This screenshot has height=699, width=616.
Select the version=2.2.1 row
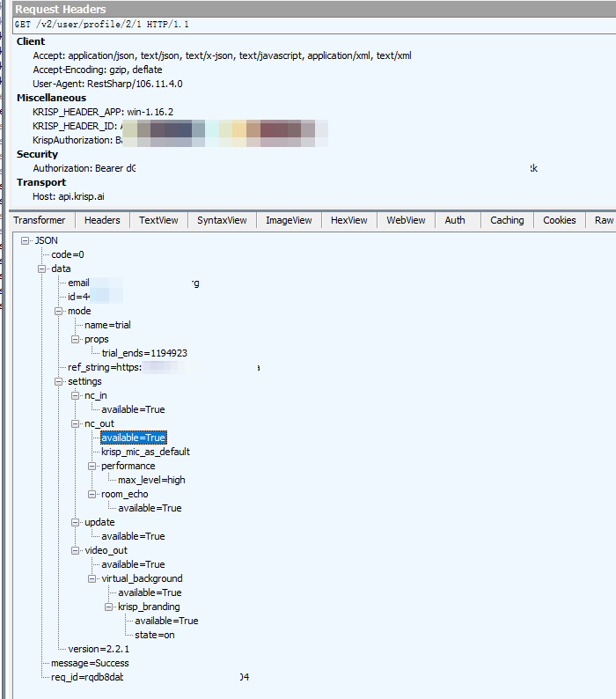[x=99, y=649]
